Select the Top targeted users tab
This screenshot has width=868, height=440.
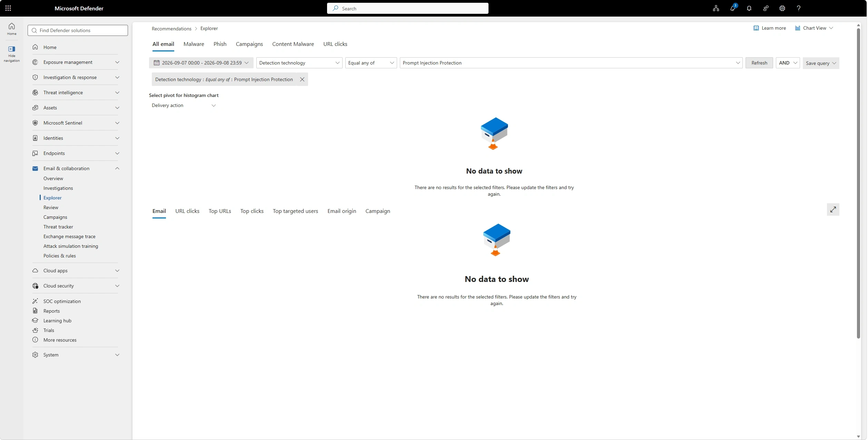click(295, 211)
